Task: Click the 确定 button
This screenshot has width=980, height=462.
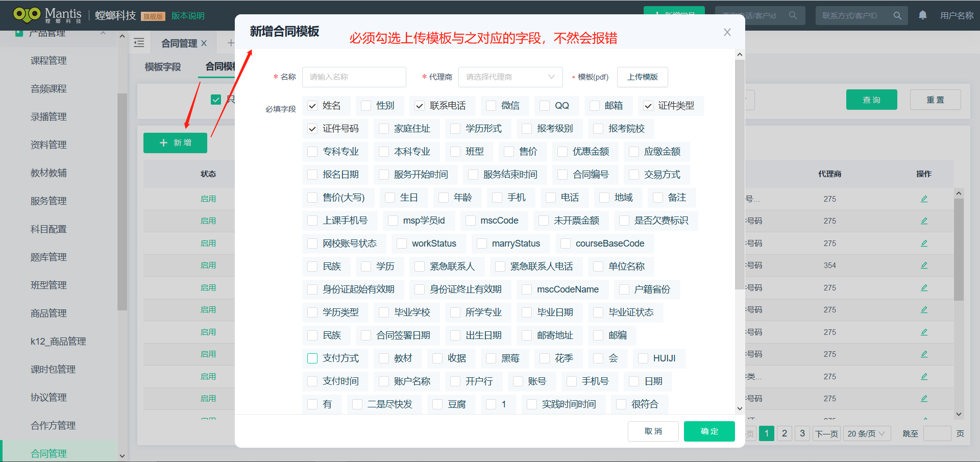Action: (709, 431)
